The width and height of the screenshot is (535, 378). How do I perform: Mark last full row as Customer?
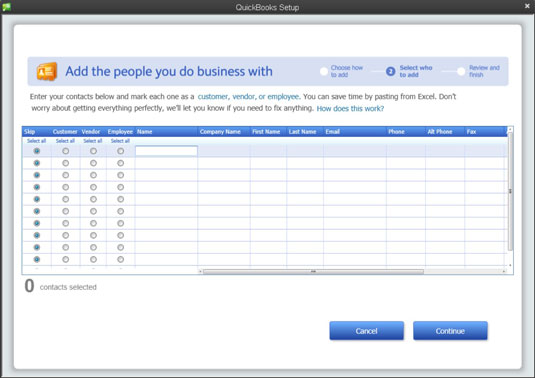pyautogui.click(x=66, y=259)
